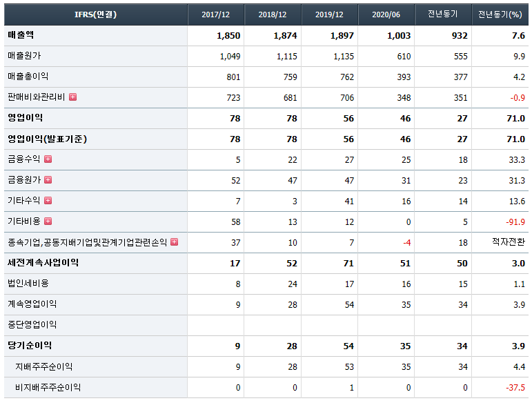The image size is (532, 403).
Task: Click the 판매비와관리비 change value -0.9
Action: [518, 98]
